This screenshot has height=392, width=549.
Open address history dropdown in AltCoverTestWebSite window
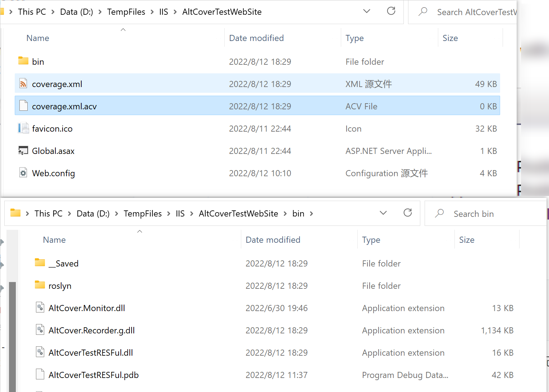[367, 11]
